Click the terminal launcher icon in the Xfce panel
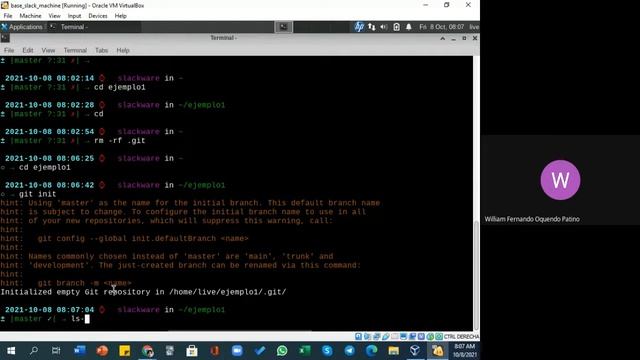The height and width of the screenshot is (360, 640). 283,27
